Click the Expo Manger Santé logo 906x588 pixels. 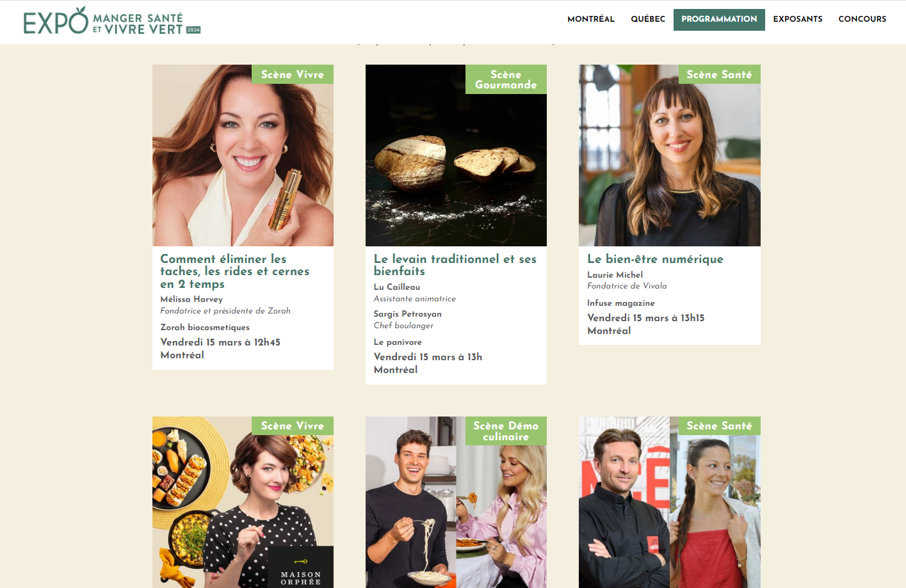click(112, 21)
